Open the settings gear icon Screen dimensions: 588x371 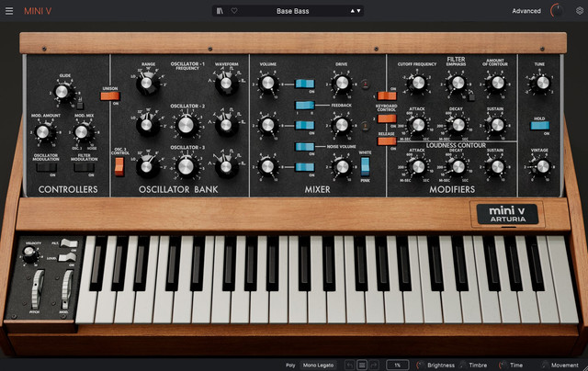click(x=580, y=11)
